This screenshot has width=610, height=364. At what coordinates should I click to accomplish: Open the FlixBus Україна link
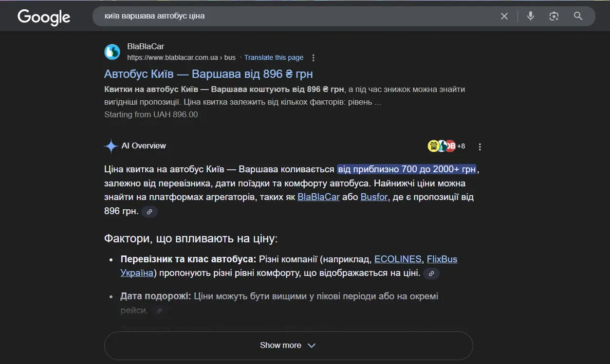[x=442, y=259]
